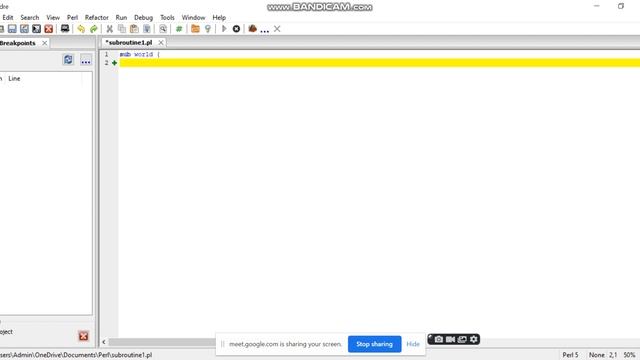640x360 pixels.
Task: Open the Tools menu
Action: [167, 18]
